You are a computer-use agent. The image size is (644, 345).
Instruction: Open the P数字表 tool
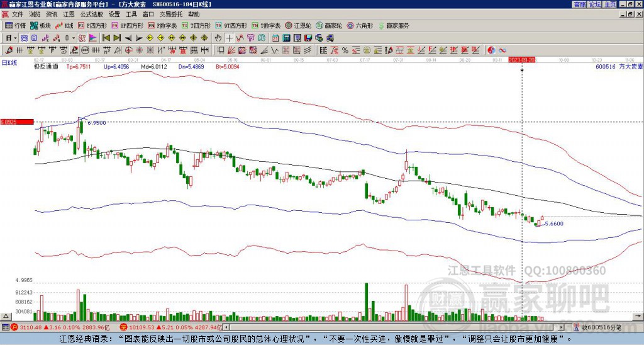162,25
